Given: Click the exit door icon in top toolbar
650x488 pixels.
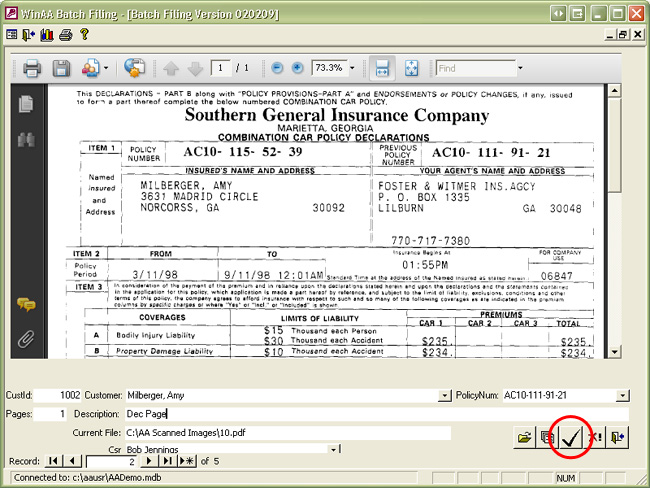Looking at the screenshot, I should point(28,34).
